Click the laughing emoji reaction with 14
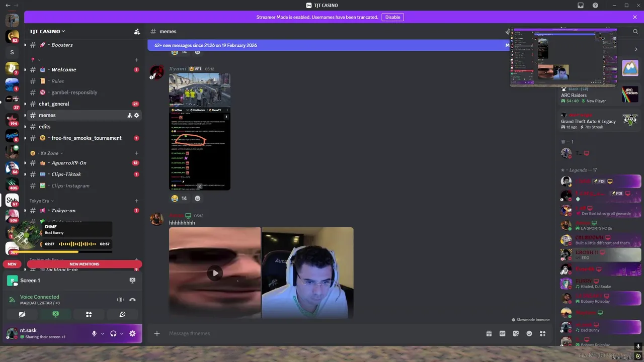The width and height of the screenshot is (644, 362). coord(179,198)
